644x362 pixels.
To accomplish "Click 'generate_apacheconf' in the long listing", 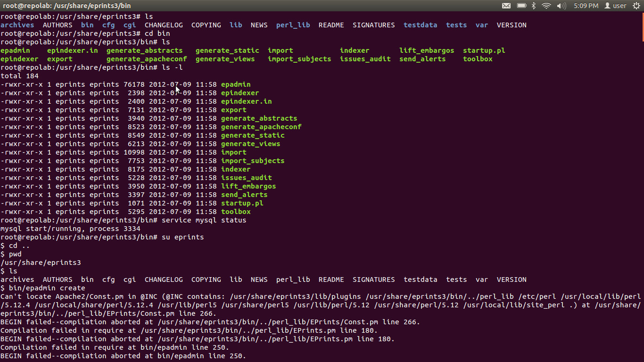I will click(261, 127).
